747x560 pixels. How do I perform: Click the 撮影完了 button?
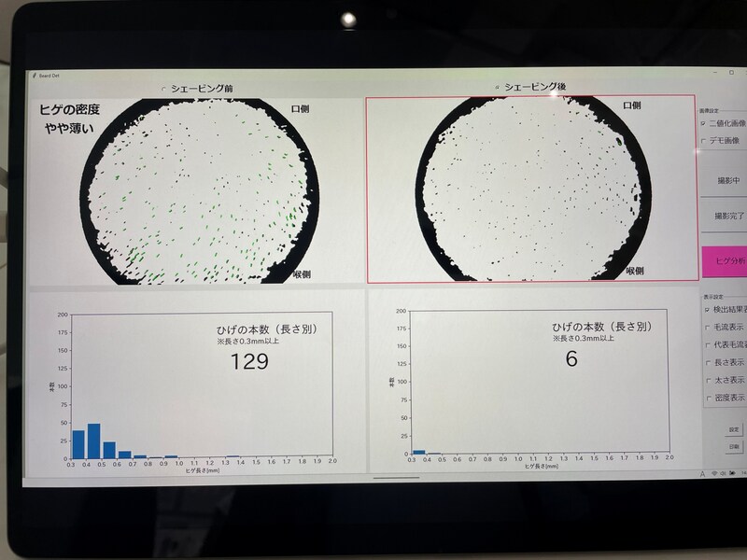(725, 216)
